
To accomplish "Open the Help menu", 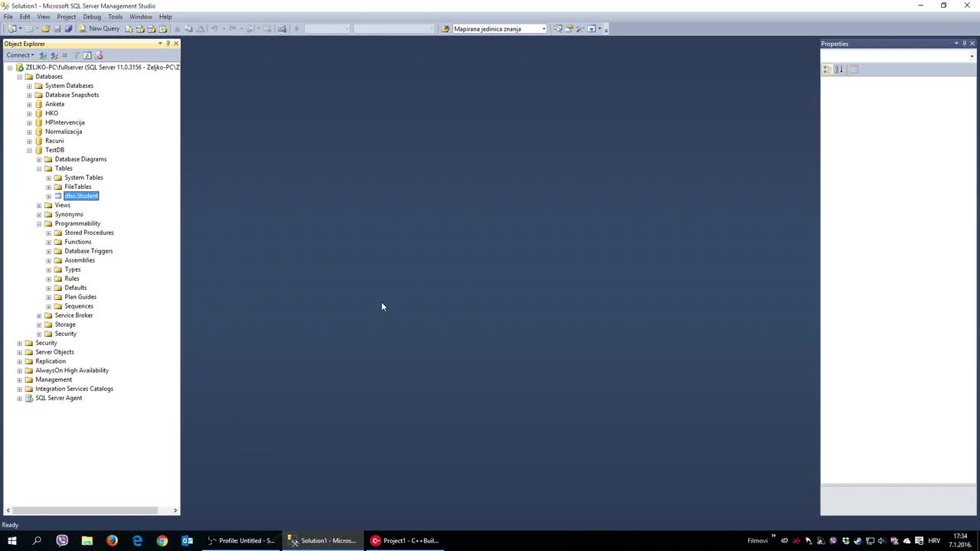I will (x=165, y=16).
